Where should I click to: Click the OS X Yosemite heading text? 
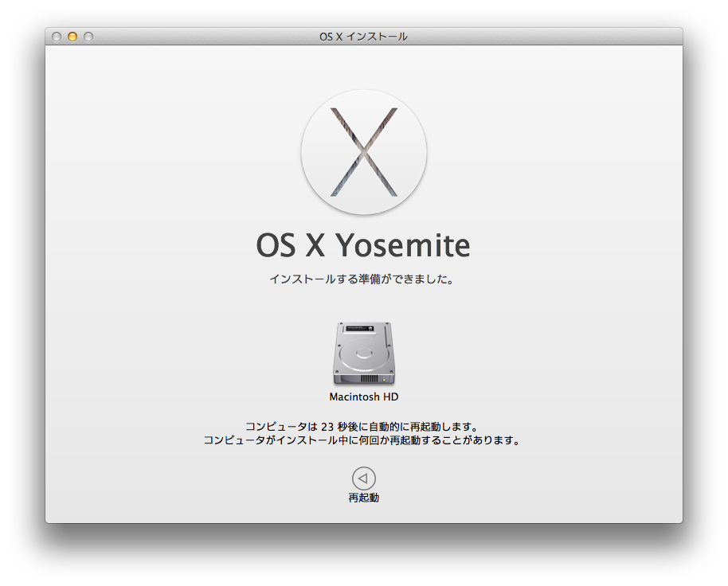click(x=363, y=245)
